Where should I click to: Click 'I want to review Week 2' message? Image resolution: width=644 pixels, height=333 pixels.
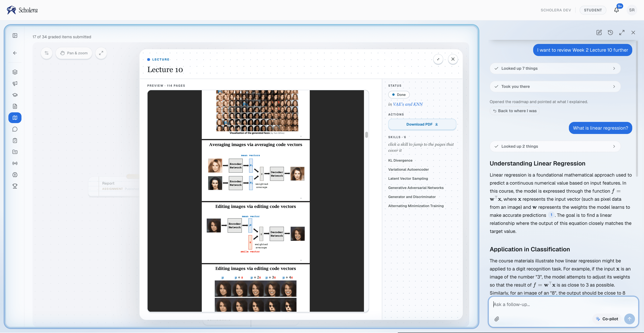click(582, 50)
